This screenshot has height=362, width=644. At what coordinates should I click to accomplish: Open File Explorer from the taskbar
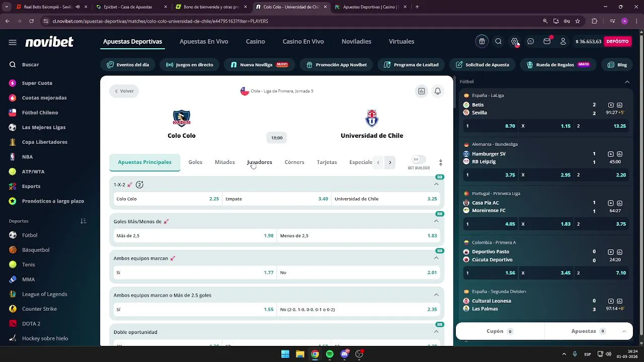[300, 354]
